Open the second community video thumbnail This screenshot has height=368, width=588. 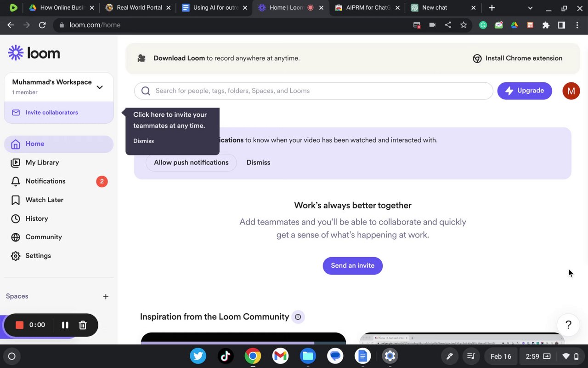462,339
